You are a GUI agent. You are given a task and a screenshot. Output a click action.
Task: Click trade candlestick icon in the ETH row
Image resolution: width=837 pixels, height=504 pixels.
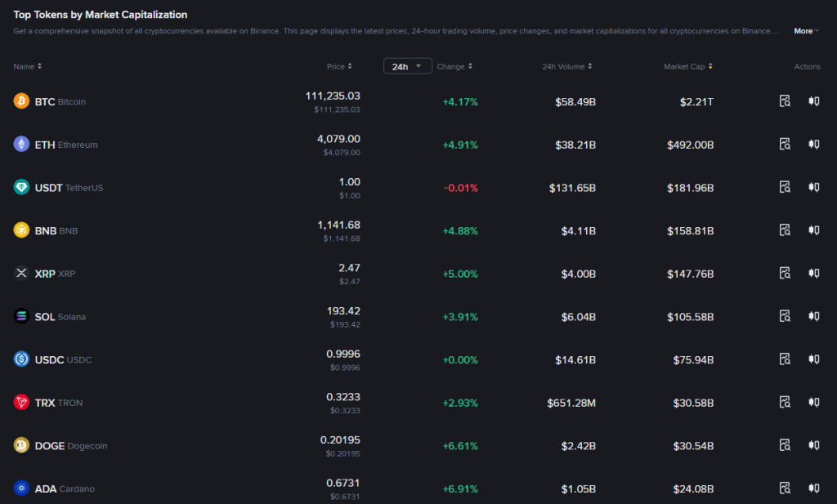(x=813, y=144)
